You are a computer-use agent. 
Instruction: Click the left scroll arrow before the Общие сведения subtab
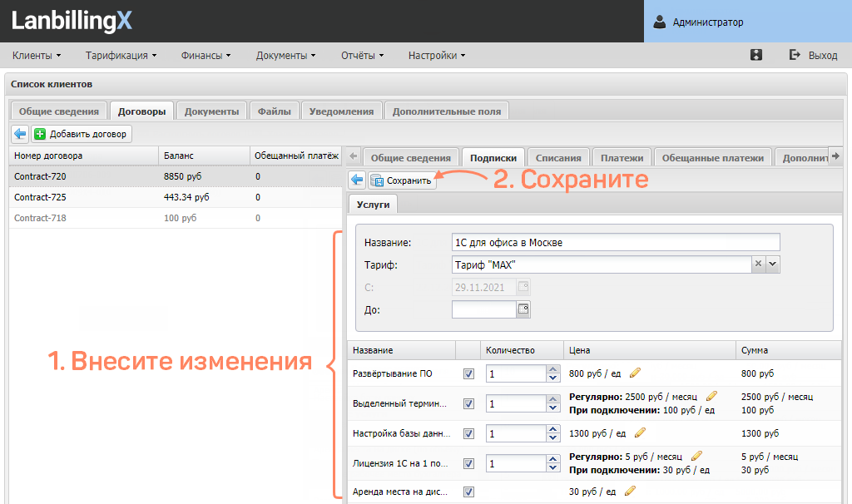tap(354, 156)
